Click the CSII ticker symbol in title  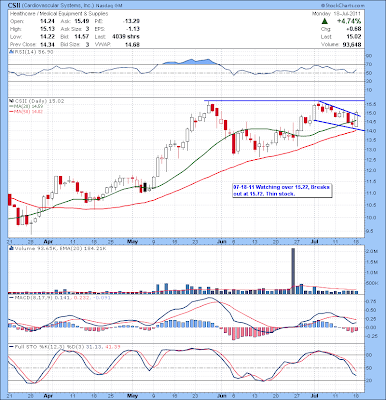pos(14,6)
